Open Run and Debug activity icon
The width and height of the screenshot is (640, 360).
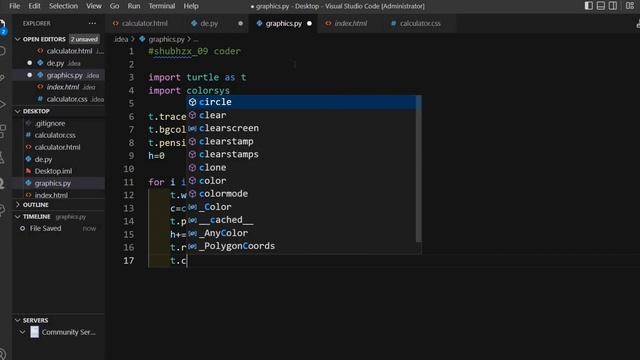3,104
